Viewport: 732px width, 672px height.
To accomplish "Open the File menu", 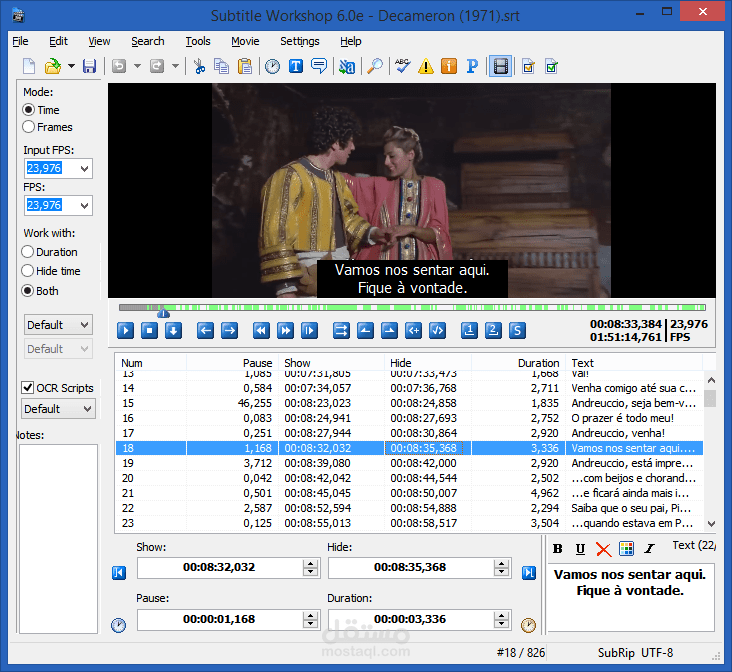I will (x=20, y=41).
